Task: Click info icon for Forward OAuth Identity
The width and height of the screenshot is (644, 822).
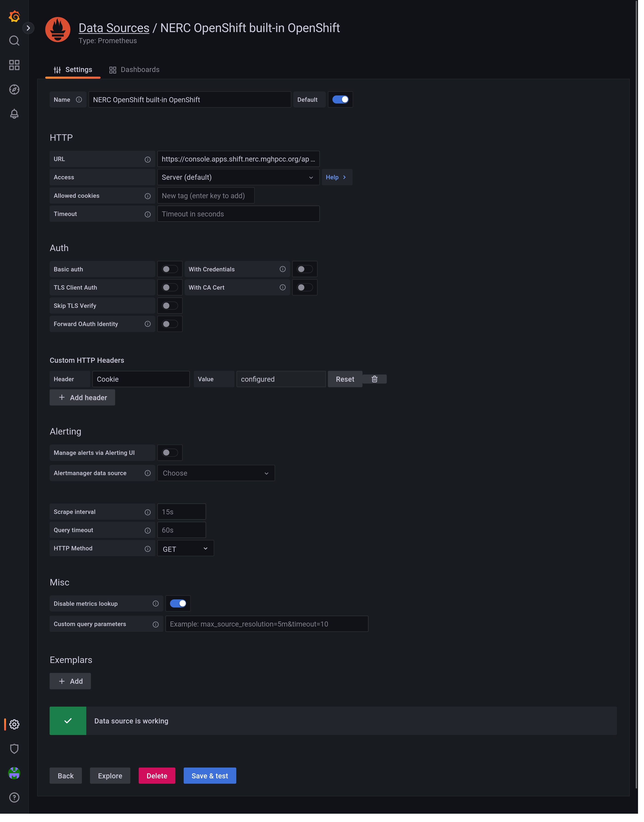Action: click(x=149, y=327)
